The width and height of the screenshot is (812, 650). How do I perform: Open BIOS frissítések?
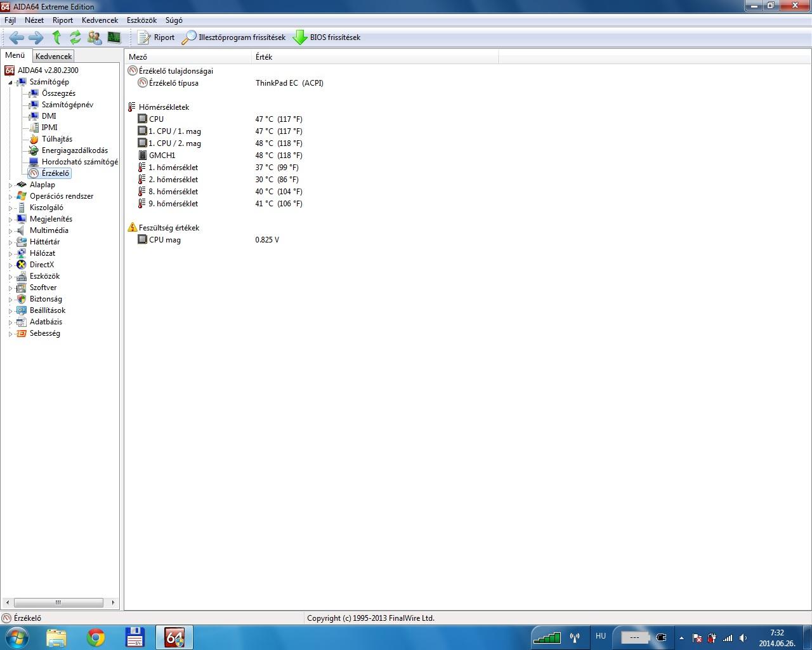327,37
